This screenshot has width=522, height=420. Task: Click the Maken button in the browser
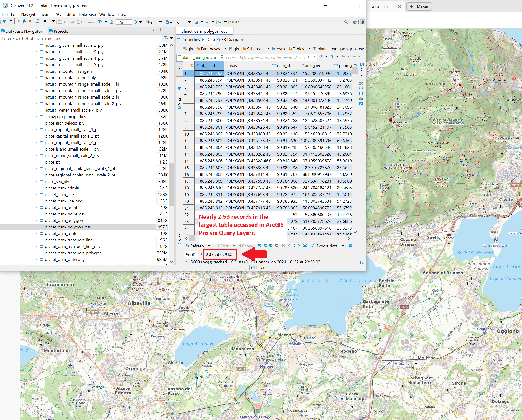(x=419, y=6)
